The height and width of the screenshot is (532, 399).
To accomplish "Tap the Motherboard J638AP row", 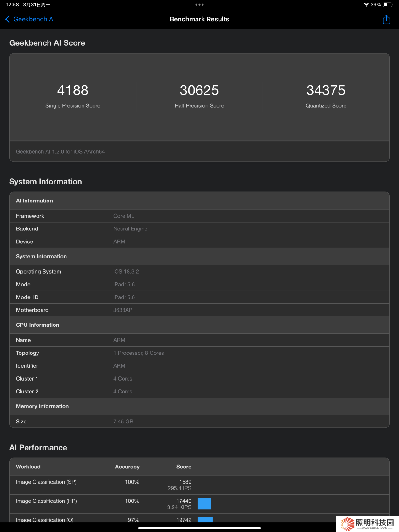I will (x=199, y=310).
